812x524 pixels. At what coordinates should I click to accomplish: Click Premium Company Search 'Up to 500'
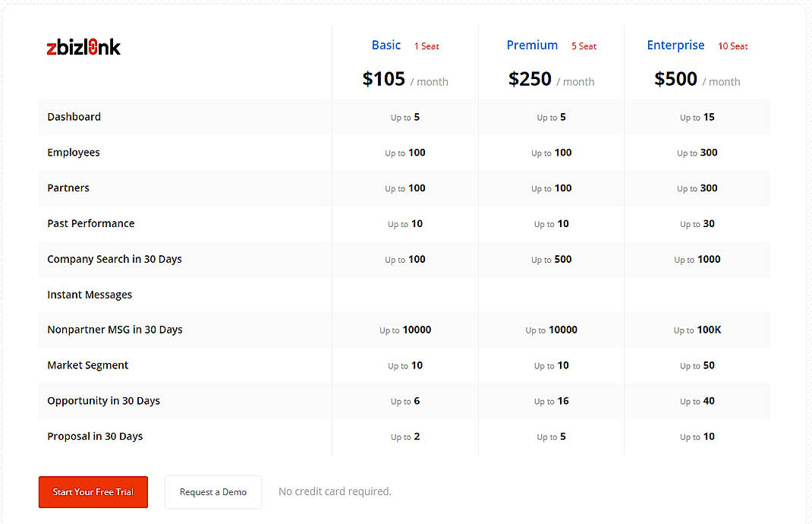coord(551,259)
